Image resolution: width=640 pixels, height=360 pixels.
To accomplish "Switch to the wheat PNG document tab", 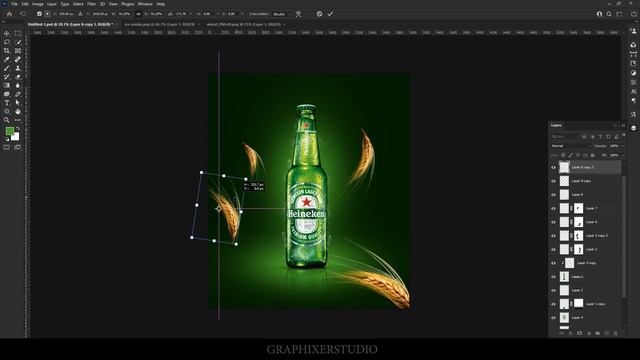I will point(244,24).
